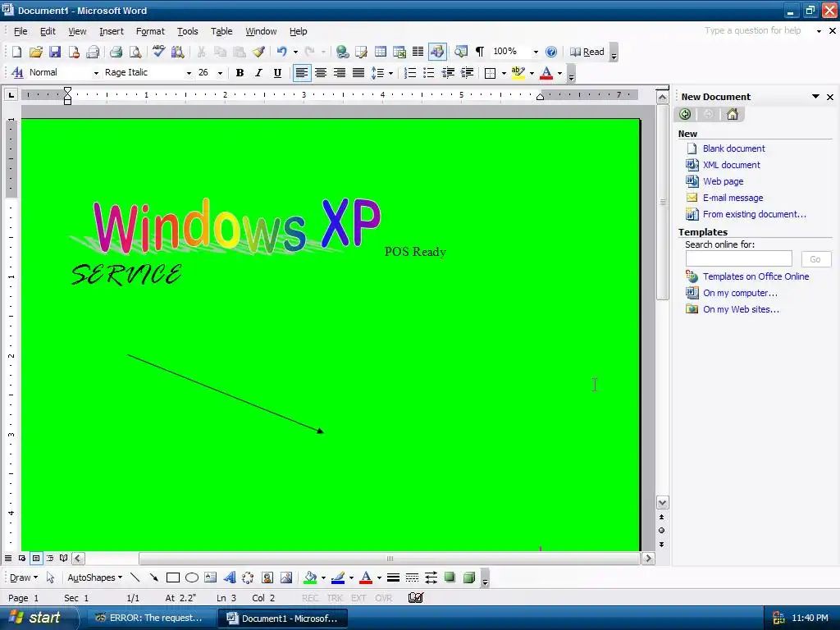Select the Rectangle drawing tool
The width and height of the screenshot is (840, 630).
(172, 577)
